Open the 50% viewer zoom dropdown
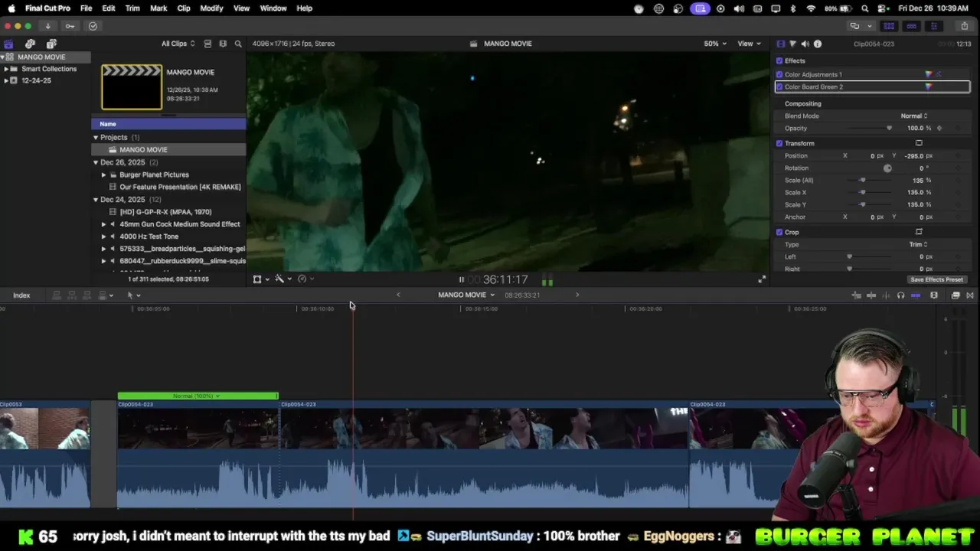The height and width of the screenshot is (551, 980). 715,44
